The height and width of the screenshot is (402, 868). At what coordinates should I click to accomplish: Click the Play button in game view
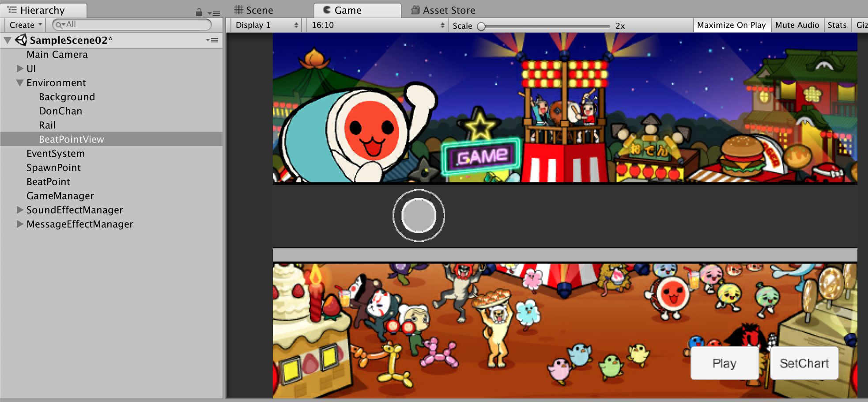pyautogui.click(x=725, y=363)
